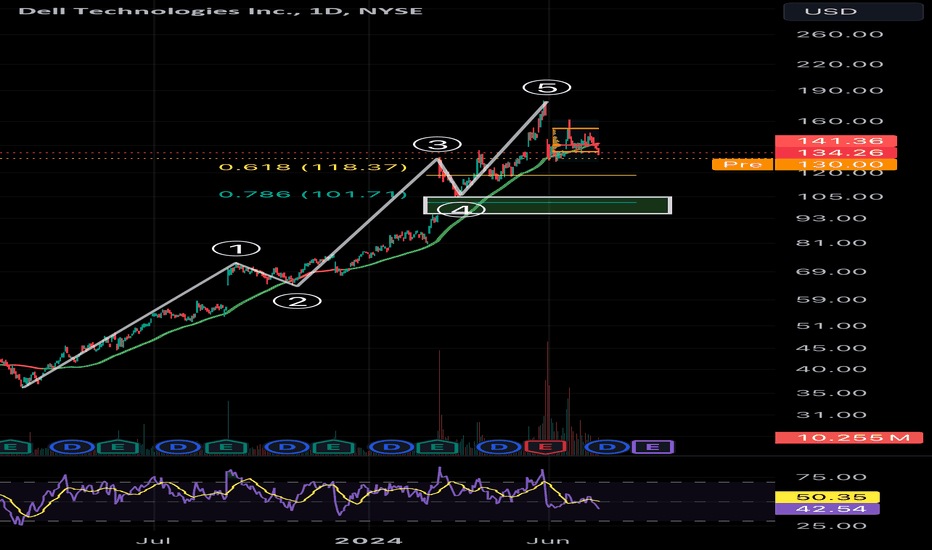Click the purple E upcoming earnings marker
Viewport: 932px width, 550px height.
[652, 447]
